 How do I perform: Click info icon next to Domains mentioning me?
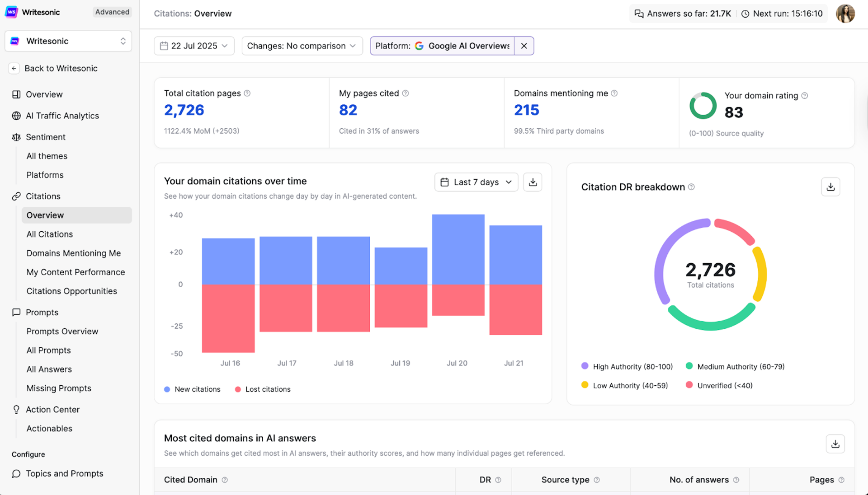click(x=614, y=93)
